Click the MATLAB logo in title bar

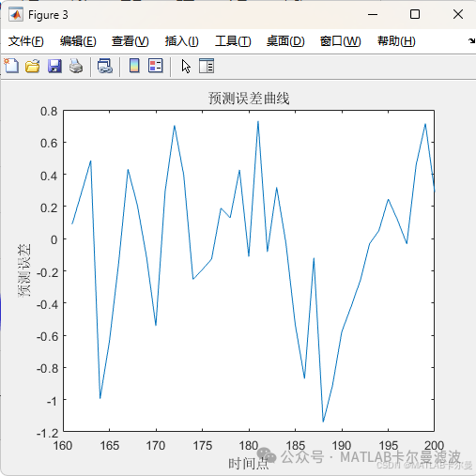click(x=16, y=14)
